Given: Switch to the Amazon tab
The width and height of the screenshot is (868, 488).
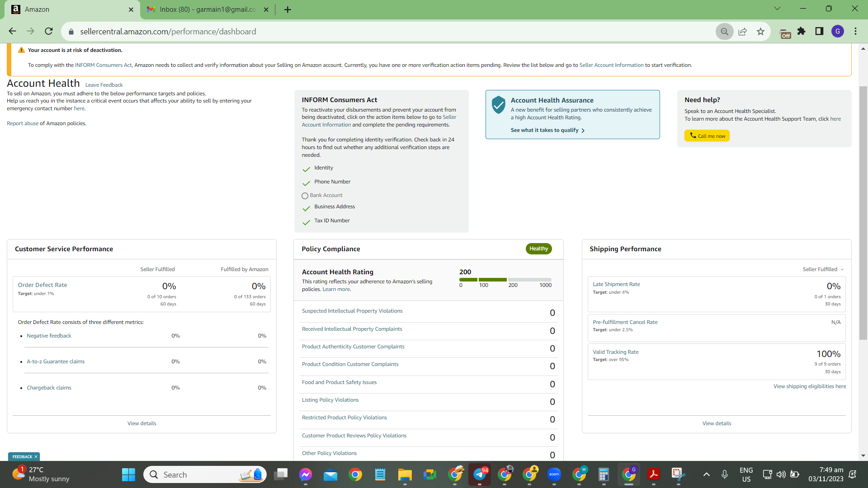Looking at the screenshot, I should [x=72, y=9].
